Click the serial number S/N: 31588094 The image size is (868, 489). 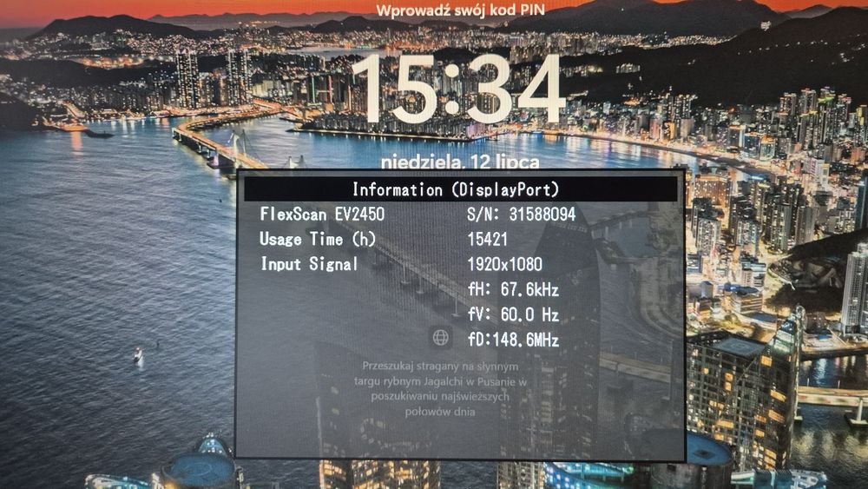522,214
